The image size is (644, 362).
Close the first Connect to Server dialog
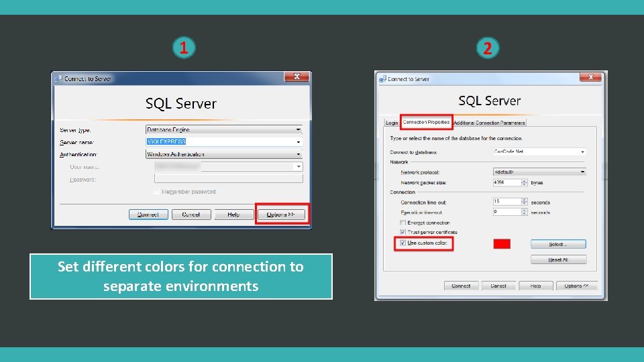pos(297,76)
